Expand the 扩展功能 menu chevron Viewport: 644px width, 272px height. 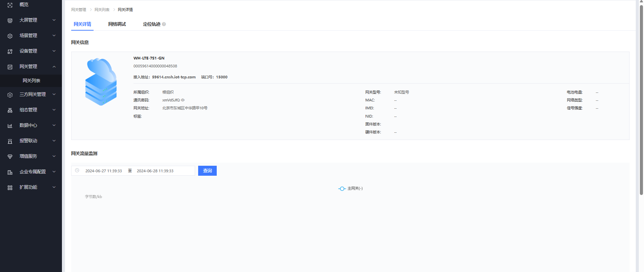pyautogui.click(x=54, y=187)
